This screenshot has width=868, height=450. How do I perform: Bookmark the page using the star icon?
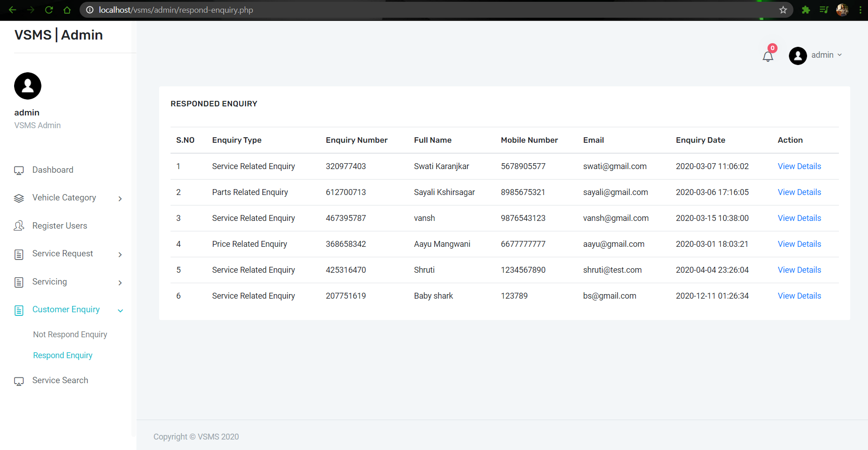pyautogui.click(x=783, y=10)
